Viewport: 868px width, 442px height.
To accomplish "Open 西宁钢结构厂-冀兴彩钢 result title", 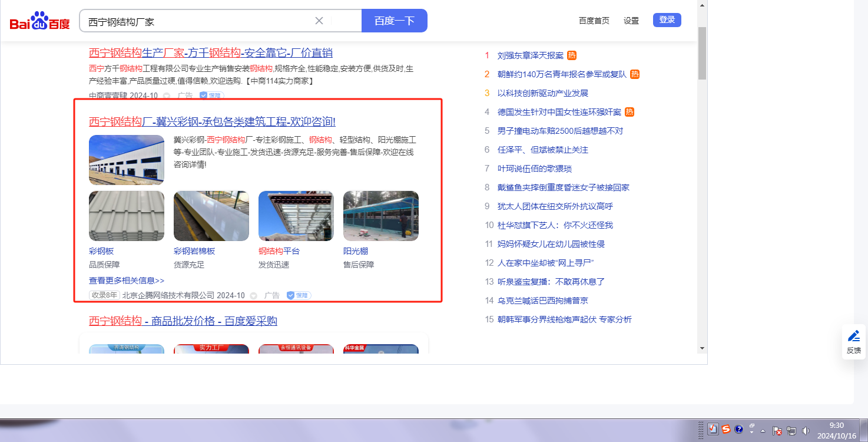I will click(x=212, y=122).
